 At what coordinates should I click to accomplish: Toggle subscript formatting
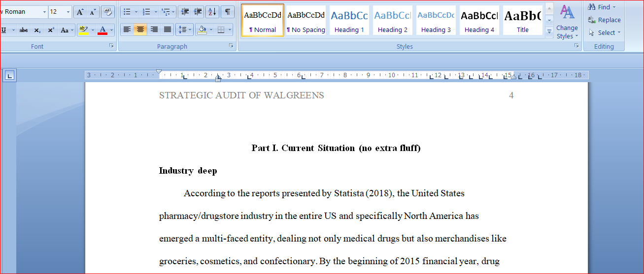pos(37,30)
